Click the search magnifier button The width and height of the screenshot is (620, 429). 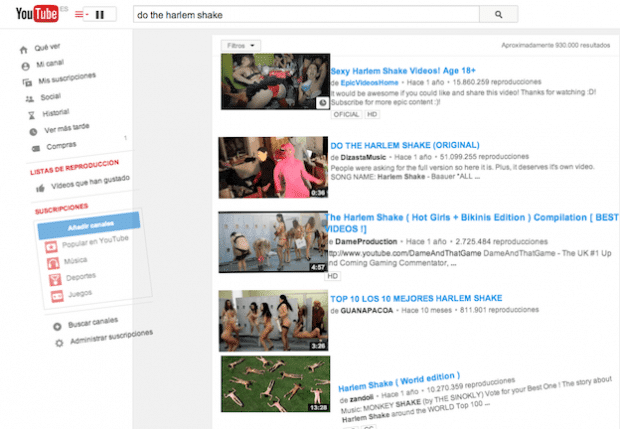coord(497,15)
